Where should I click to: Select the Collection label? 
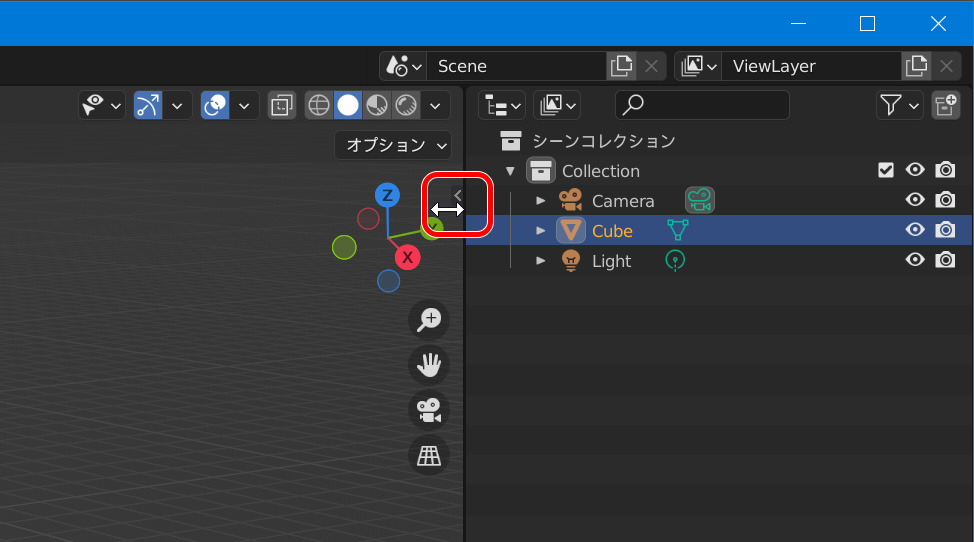tap(601, 171)
